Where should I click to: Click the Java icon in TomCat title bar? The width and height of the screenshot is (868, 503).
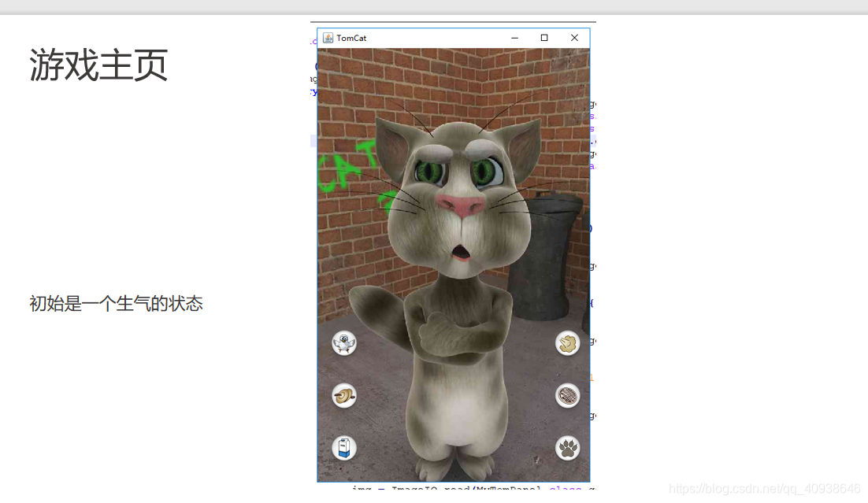tap(328, 38)
